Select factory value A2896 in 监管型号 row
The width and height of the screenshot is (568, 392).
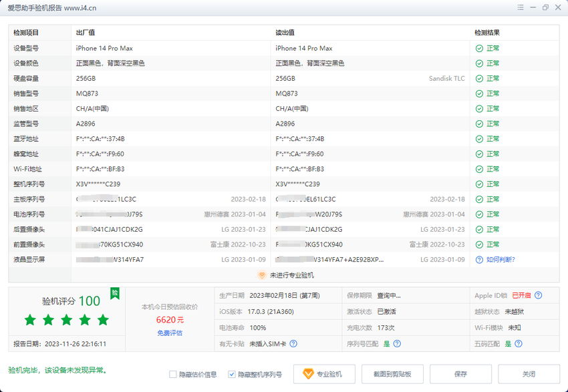pyautogui.click(x=86, y=124)
